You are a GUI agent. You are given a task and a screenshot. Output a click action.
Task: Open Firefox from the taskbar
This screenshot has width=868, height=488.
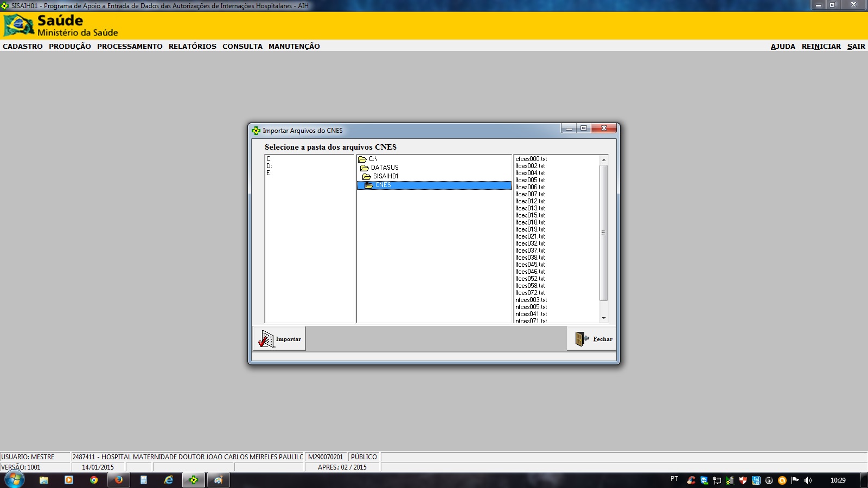[118, 480]
